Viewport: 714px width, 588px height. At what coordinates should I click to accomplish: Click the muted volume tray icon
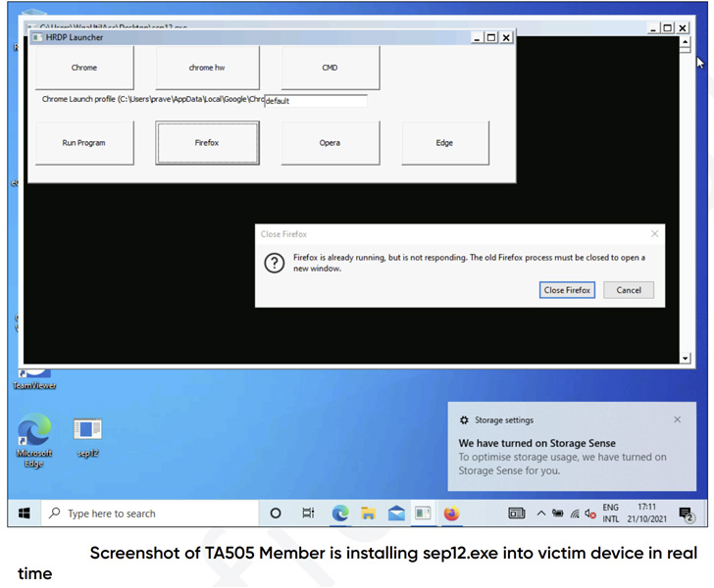click(590, 514)
